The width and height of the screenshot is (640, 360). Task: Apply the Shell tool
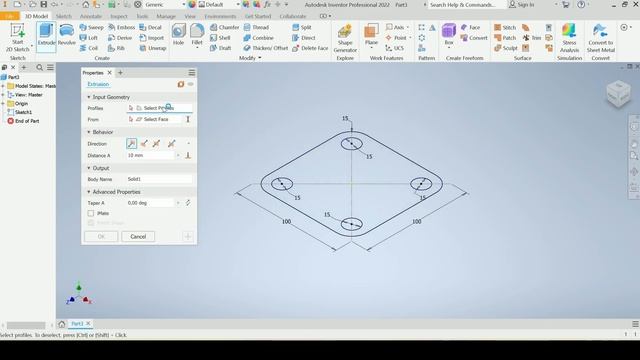click(220, 38)
